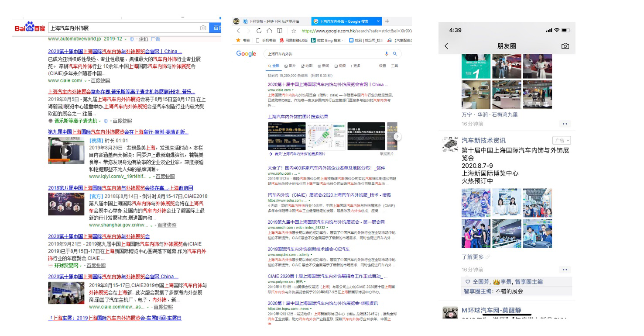Reload the page with the refresh icon
Viewport: 644px width, 336px height.
(x=259, y=31)
